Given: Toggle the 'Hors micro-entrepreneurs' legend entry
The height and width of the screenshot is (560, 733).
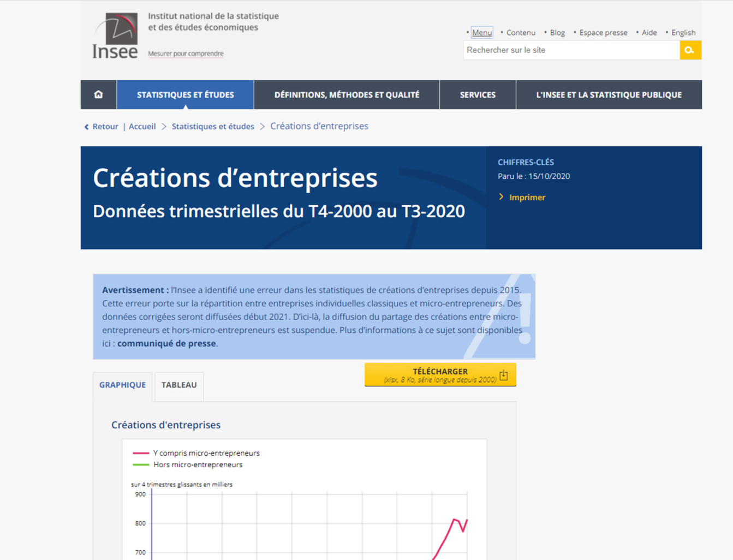Looking at the screenshot, I should pos(198,464).
